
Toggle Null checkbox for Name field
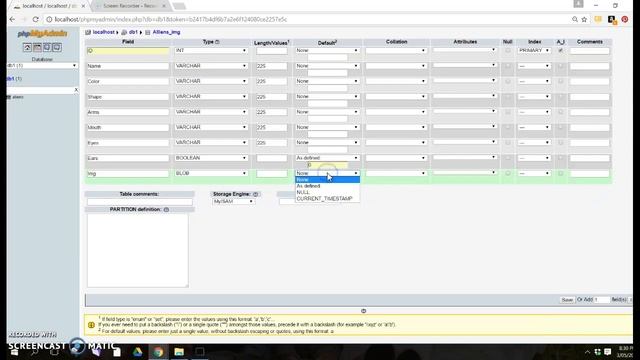(x=508, y=66)
